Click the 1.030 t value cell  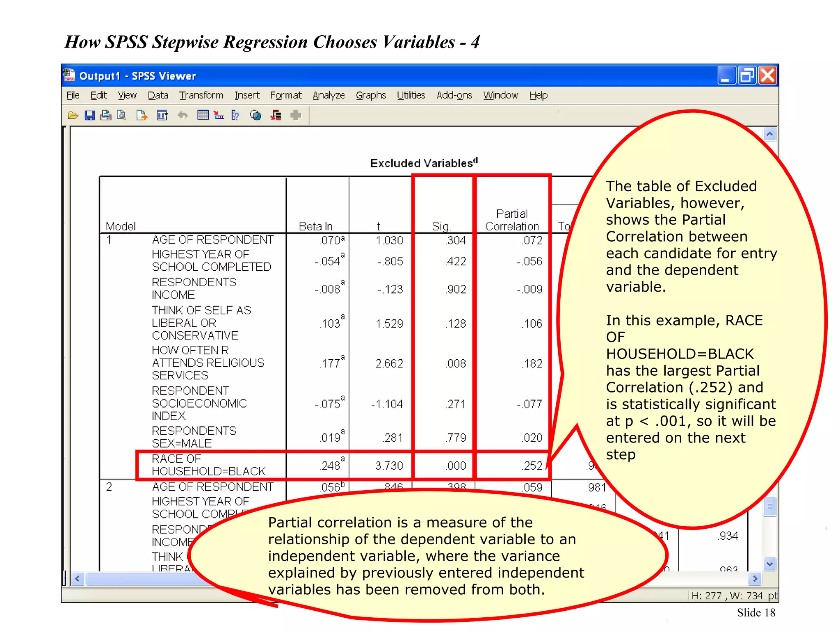(x=390, y=240)
